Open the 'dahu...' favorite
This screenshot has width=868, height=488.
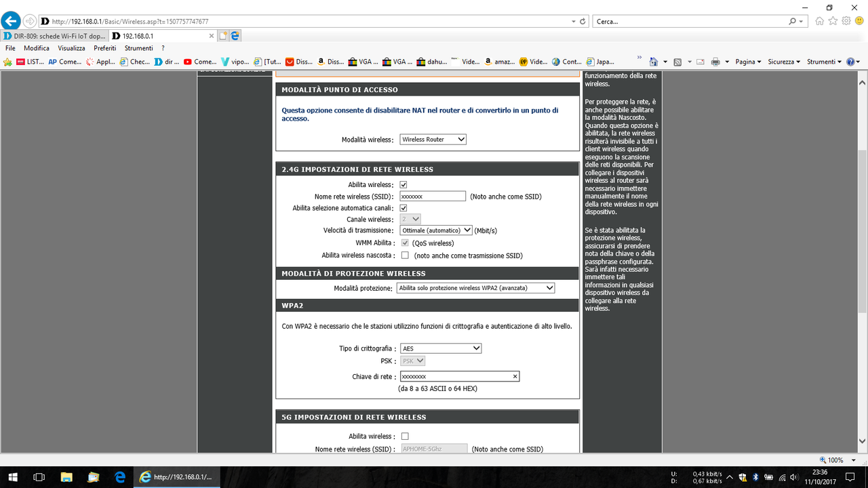(432, 62)
